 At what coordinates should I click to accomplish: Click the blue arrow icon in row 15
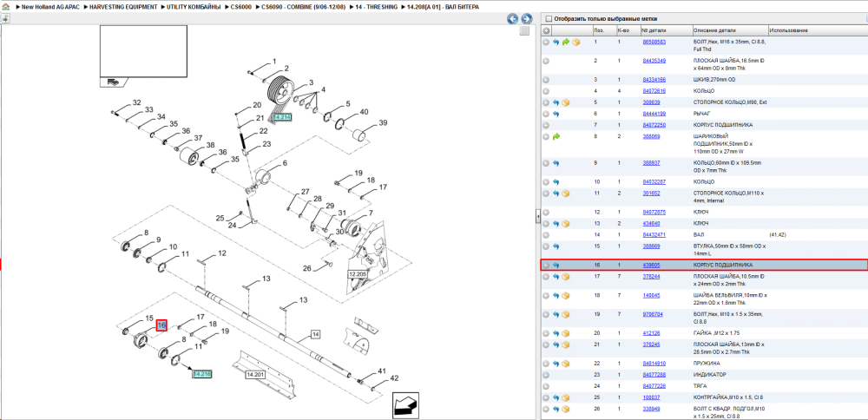pyautogui.click(x=556, y=246)
